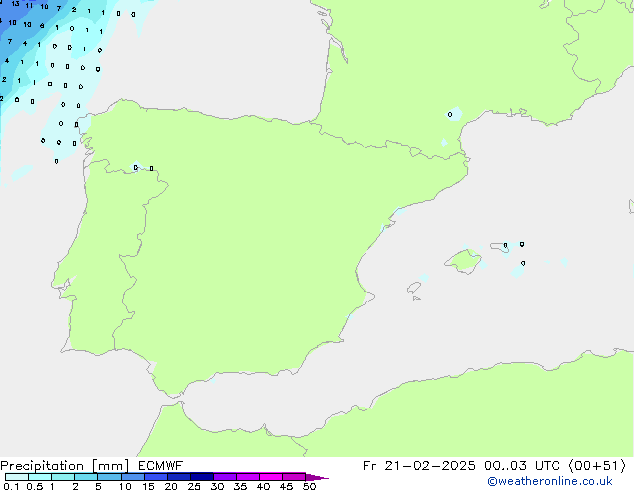The width and height of the screenshot is (634, 490).
Task: Select the 0.1 to 0.5 mm legend swatch
Action: [17, 477]
